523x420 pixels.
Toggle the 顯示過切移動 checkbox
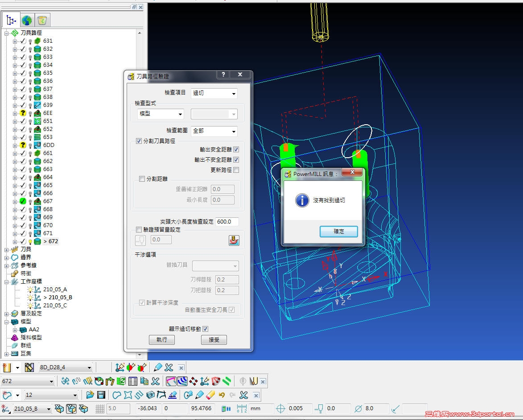pos(205,329)
